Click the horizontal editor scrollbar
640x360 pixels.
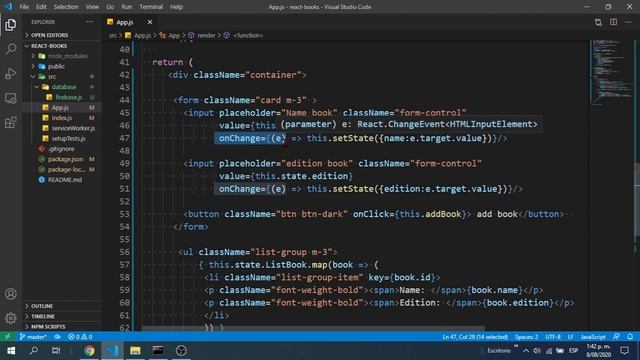point(313,328)
